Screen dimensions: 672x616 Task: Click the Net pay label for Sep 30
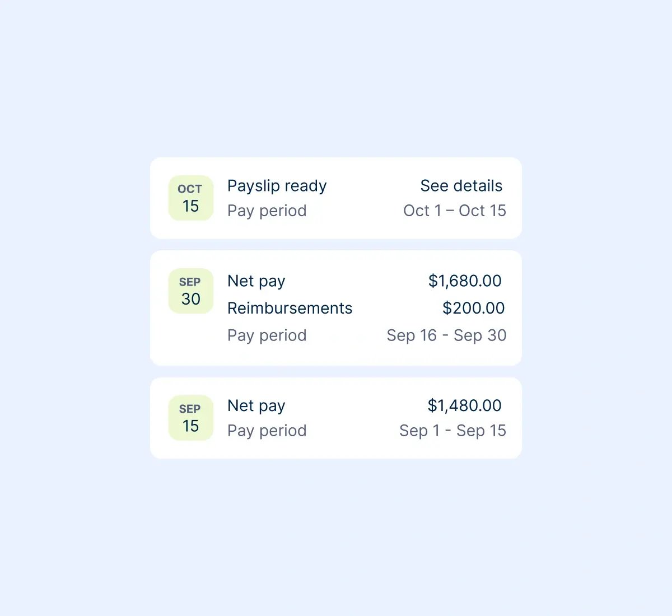(256, 281)
